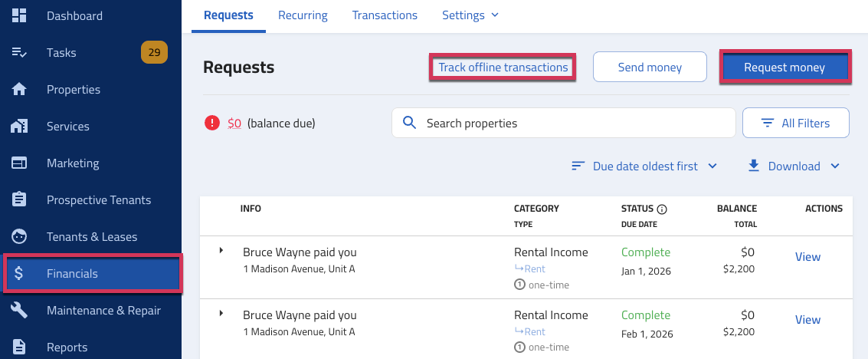868x359 pixels.
Task: Click the INFO column header
Action: tap(251, 209)
